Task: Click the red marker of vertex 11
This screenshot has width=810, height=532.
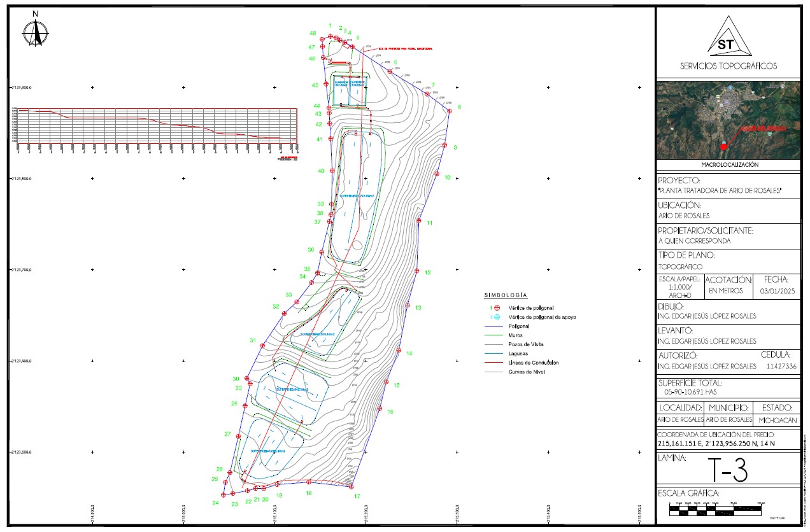Action: pyautogui.click(x=419, y=221)
